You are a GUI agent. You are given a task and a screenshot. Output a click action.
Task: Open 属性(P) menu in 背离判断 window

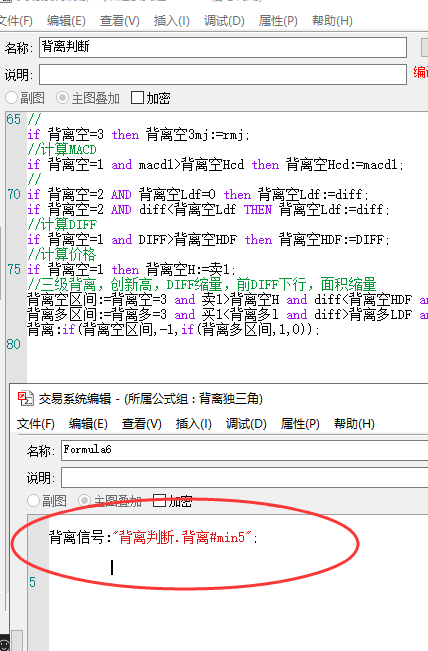point(278,21)
